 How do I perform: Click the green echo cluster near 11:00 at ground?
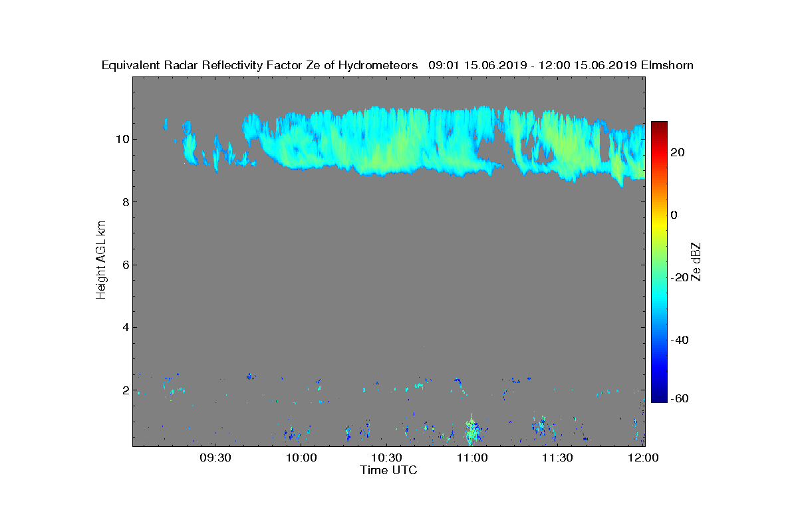tap(473, 431)
